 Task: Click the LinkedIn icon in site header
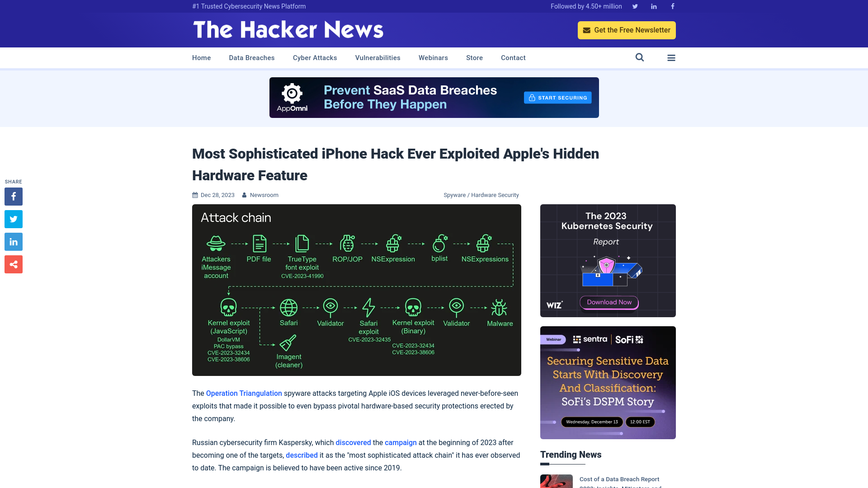point(653,6)
